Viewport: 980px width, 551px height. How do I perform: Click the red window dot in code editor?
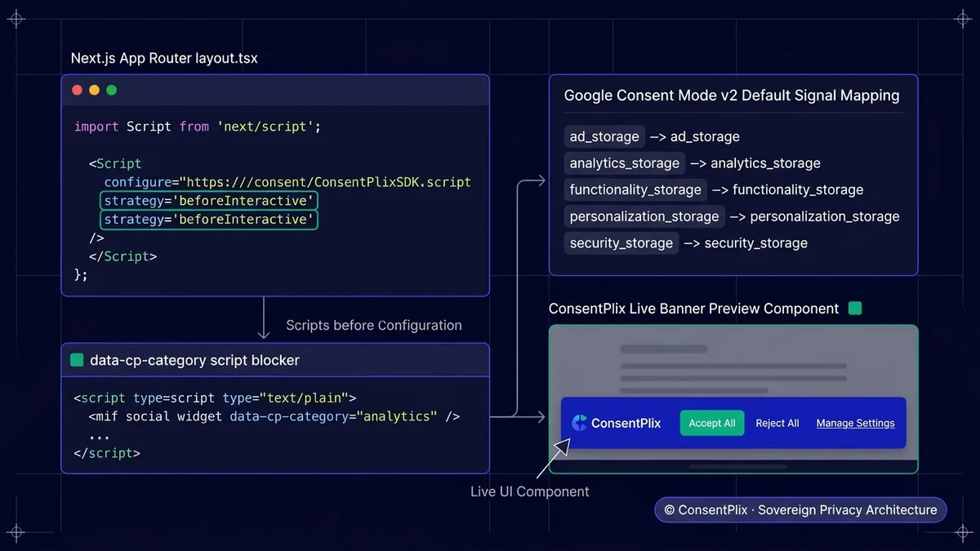point(78,90)
